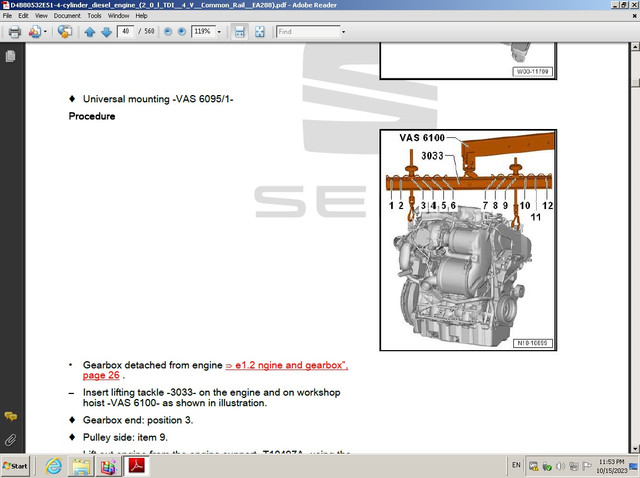This screenshot has width=640, height=478.
Task: Open the Comments panel in left sidebar
Action: coord(11,416)
